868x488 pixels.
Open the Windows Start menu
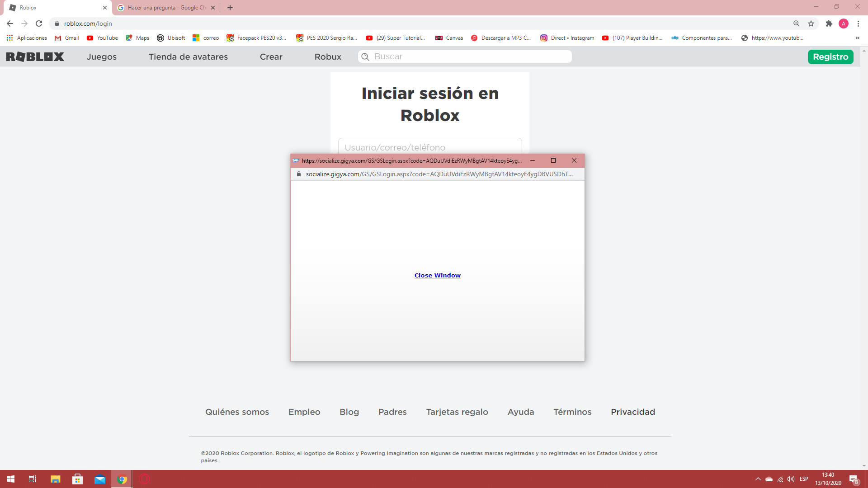click(x=11, y=479)
